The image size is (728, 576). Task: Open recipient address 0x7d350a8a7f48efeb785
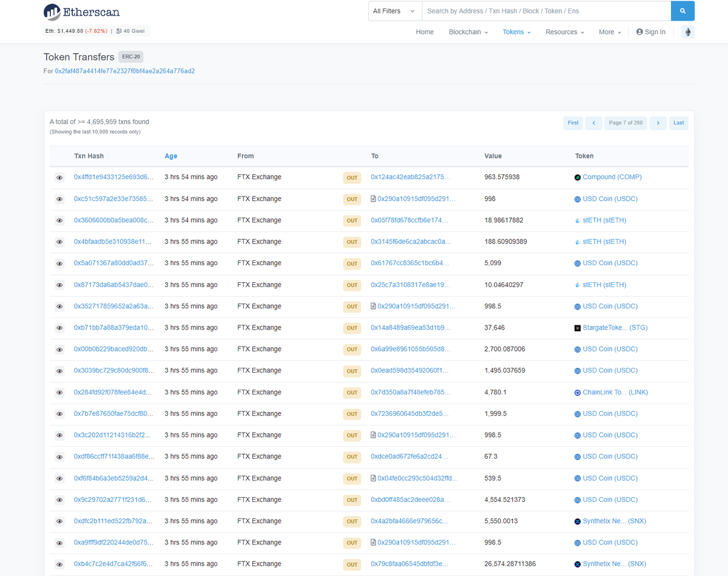pos(411,392)
